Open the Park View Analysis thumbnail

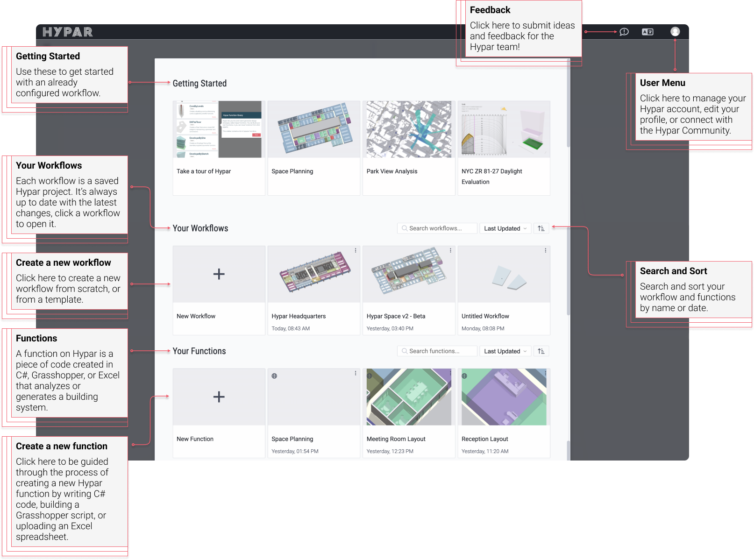pos(409,129)
